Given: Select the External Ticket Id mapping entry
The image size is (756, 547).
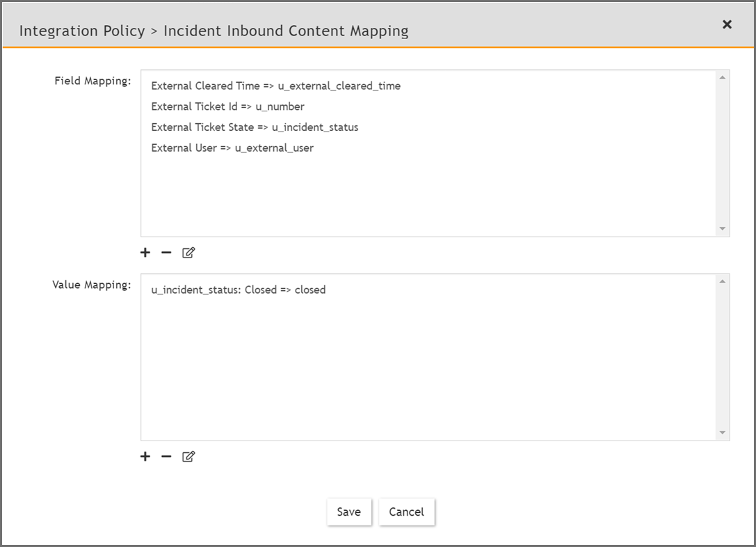Looking at the screenshot, I should 227,106.
